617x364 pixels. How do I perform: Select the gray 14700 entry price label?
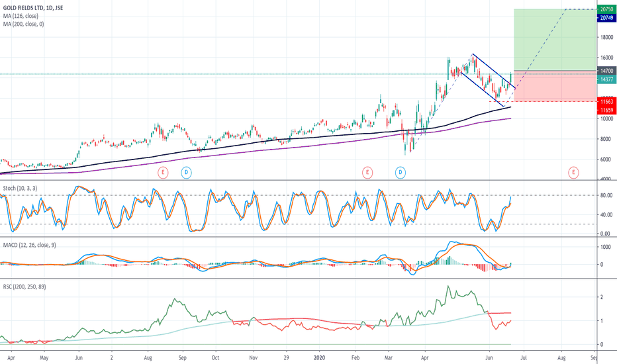(606, 71)
